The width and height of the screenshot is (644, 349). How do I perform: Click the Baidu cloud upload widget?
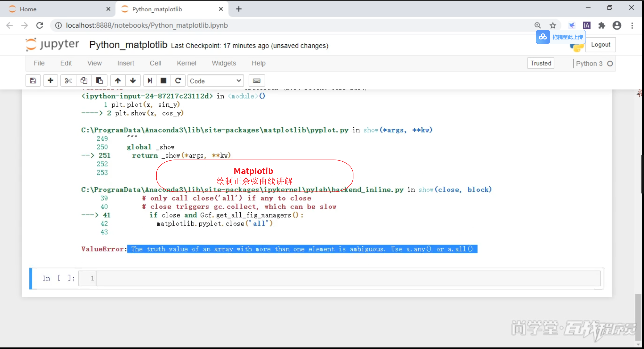(x=561, y=37)
